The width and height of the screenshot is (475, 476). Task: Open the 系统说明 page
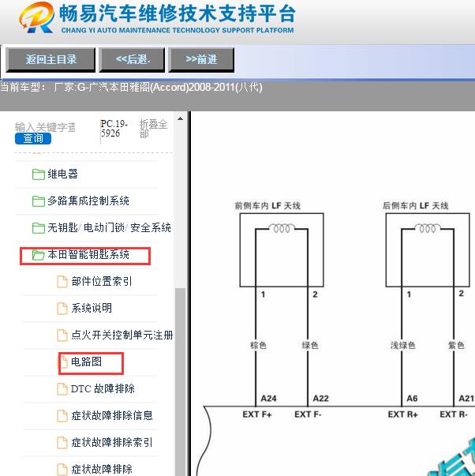92,308
